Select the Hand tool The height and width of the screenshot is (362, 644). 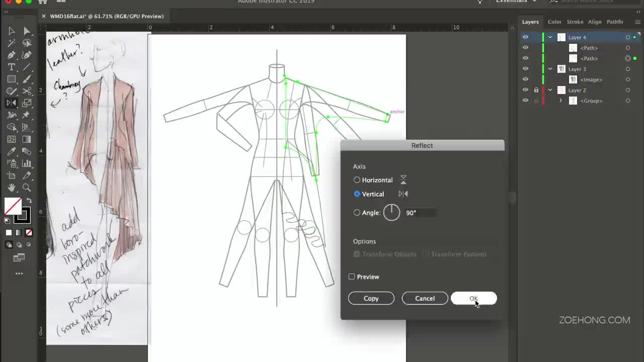click(12, 188)
